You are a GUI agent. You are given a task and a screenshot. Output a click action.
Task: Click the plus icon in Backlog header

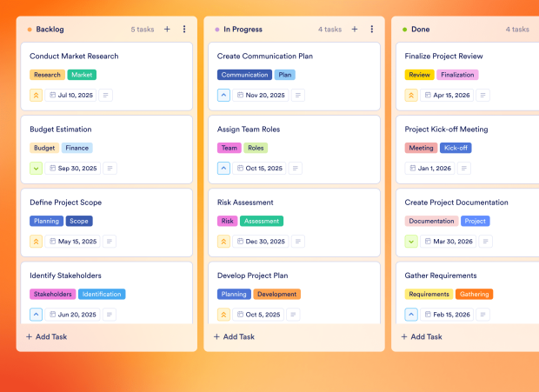(x=167, y=30)
